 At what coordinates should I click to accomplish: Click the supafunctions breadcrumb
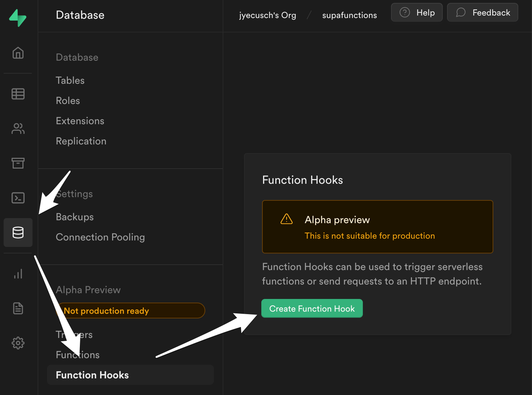349,15
